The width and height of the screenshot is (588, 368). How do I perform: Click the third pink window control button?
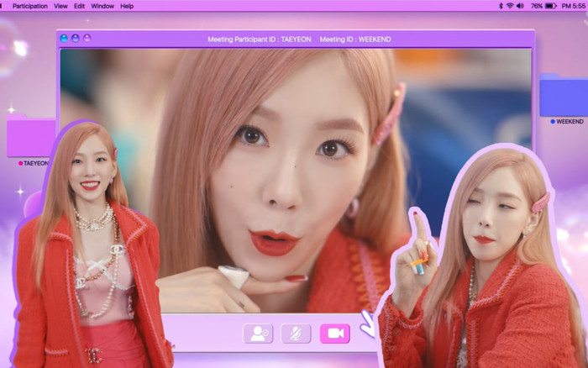pos(87,39)
